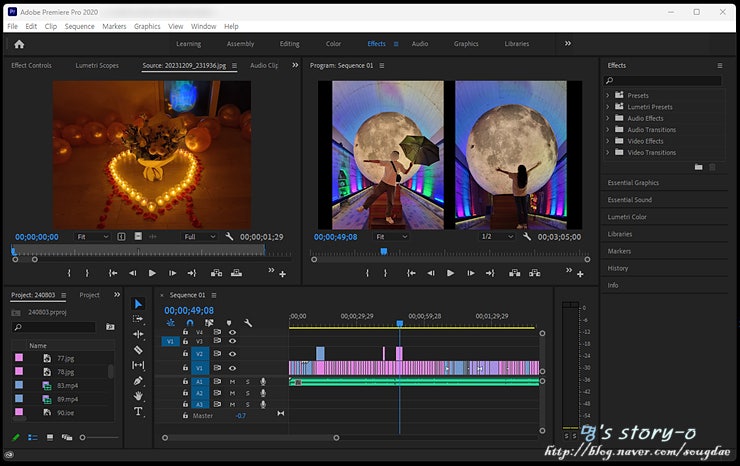The height and width of the screenshot is (466, 740).
Task: Choose the Hand tool
Action: [138, 396]
